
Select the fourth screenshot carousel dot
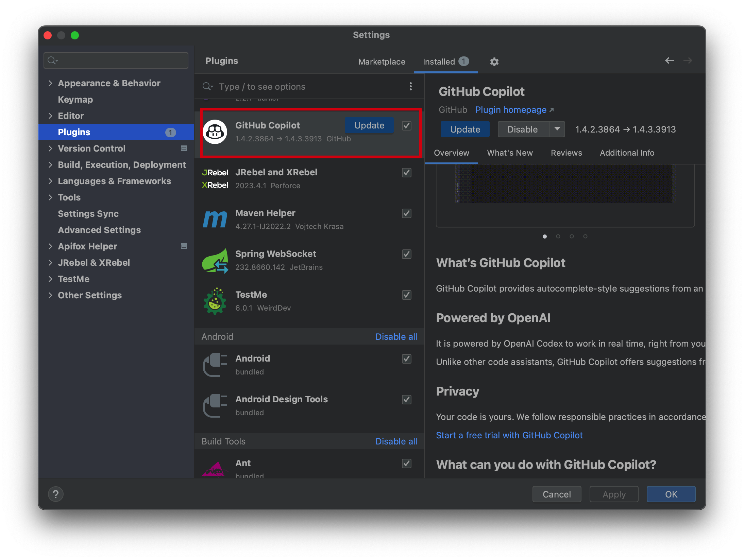point(585,236)
